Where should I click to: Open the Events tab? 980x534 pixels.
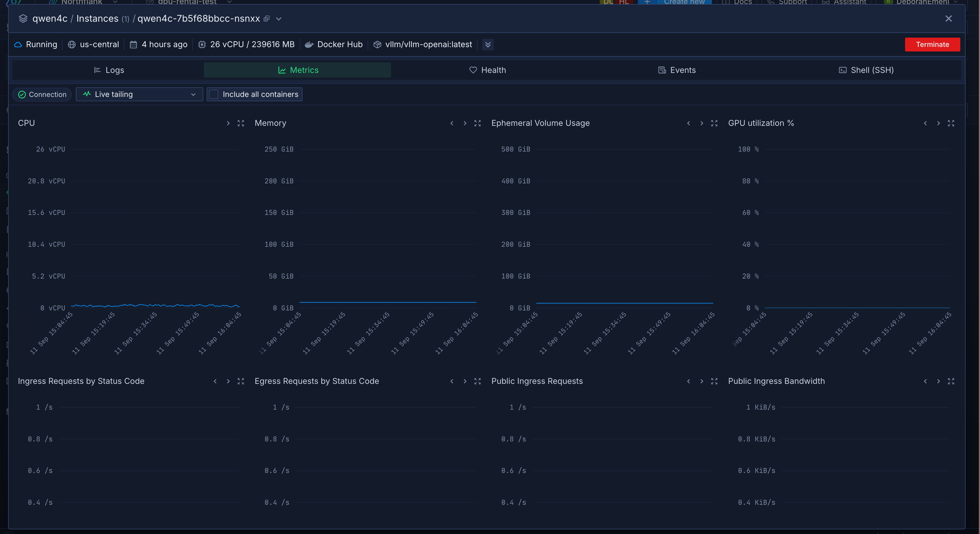click(677, 70)
